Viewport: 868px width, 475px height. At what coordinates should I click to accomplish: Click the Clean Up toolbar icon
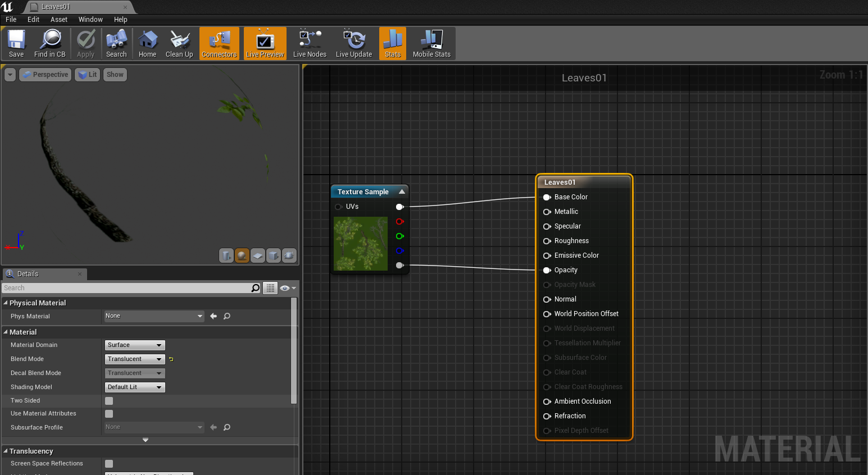[x=179, y=43]
